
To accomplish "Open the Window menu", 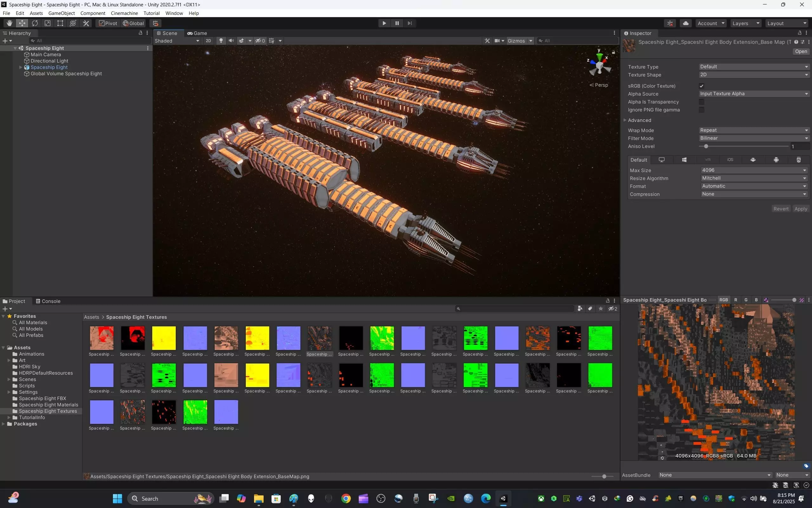I will [x=174, y=13].
